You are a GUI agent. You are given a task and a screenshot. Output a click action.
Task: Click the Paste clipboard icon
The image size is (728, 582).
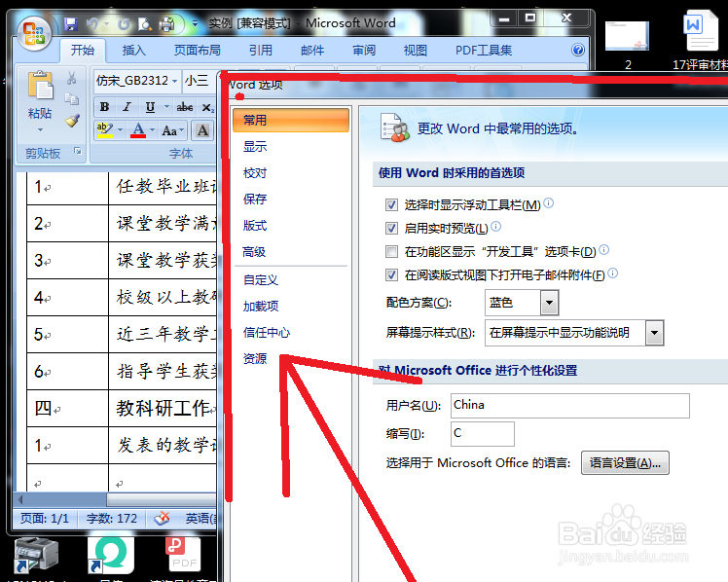pos(40,86)
